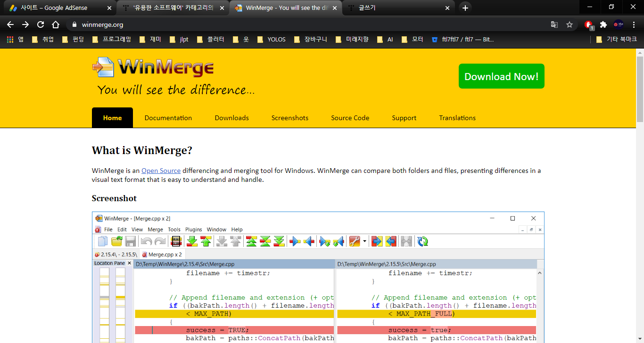Click Undo arrow in WinMerge screenshot toolbar
The width and height of the screenshot is (644, 343).
pyautogui.click(x=146, y=242)
